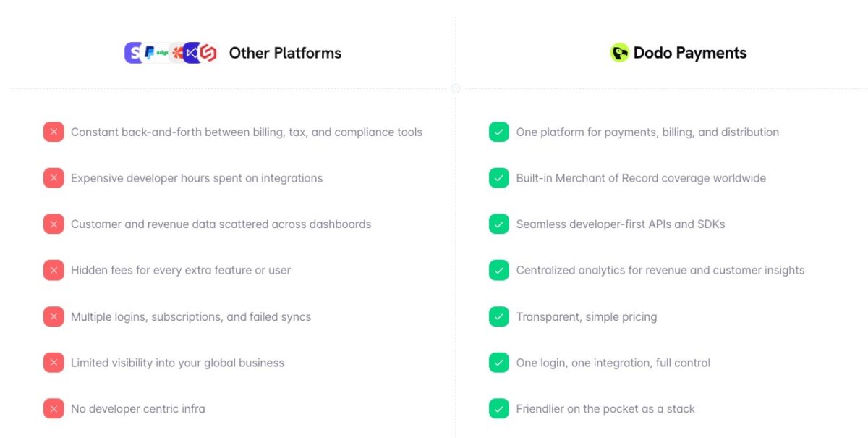Screen dimensions: 868x438
Task: Click "Centralized analytics for revenue" text
Action: (x=660, y=271)
